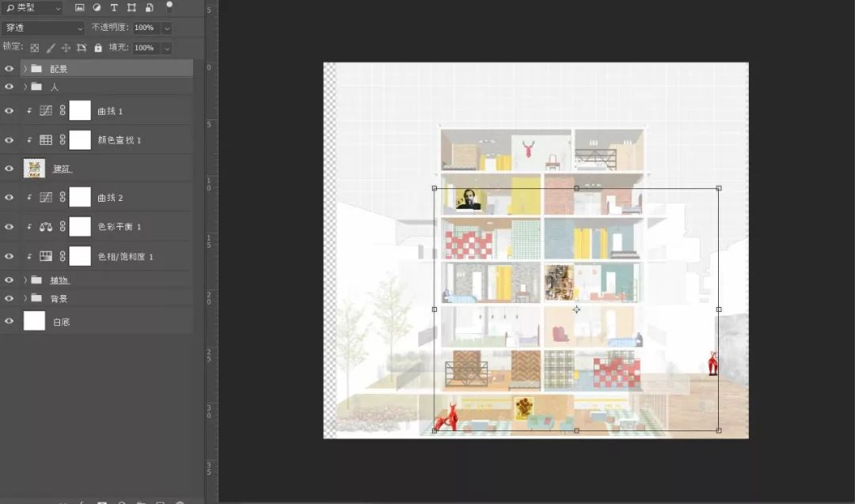Viewport: 855px width, 504px height.
Task: Hide the 色相/饱和度 1 layer
Action: [9, 256]
